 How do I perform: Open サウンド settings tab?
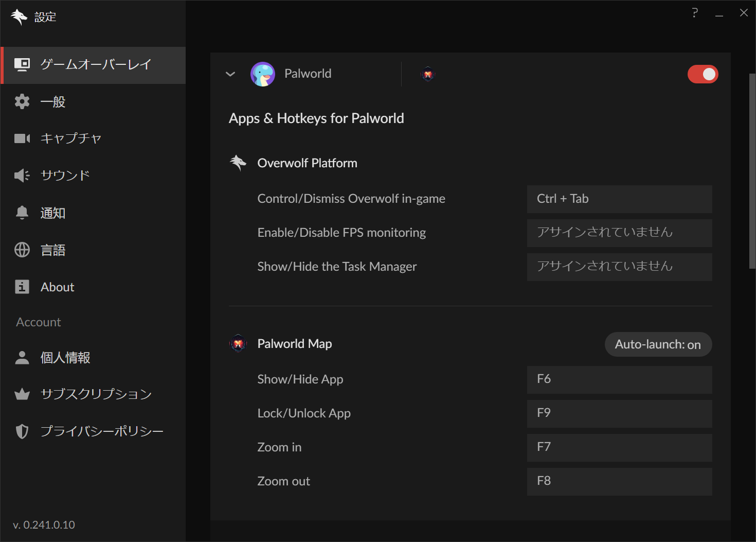93,176
